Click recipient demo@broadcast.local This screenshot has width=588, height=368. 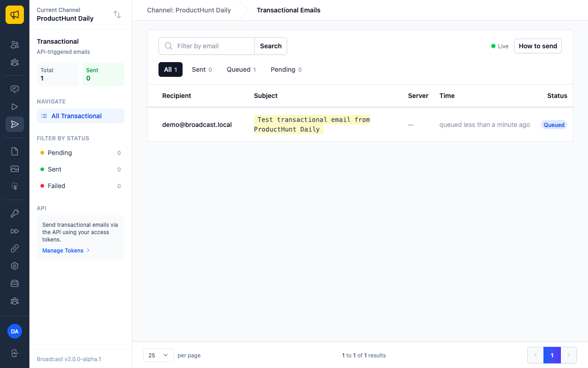click(197, 125)
